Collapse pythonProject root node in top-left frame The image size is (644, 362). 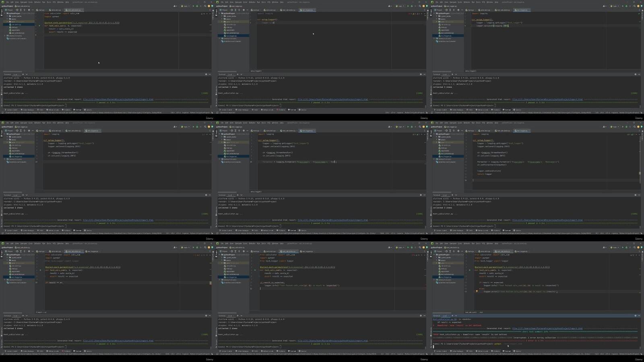click(x=5, y=13)
